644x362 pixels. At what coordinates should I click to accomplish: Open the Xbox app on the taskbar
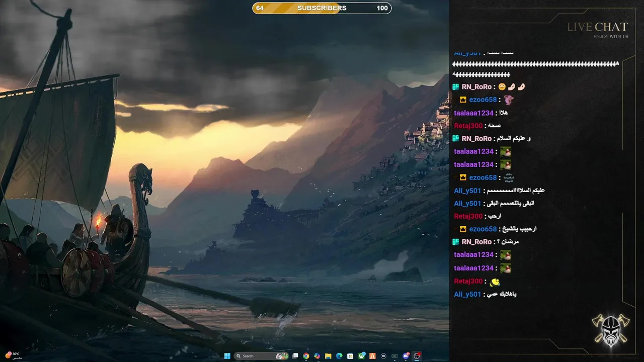(362, 356)
